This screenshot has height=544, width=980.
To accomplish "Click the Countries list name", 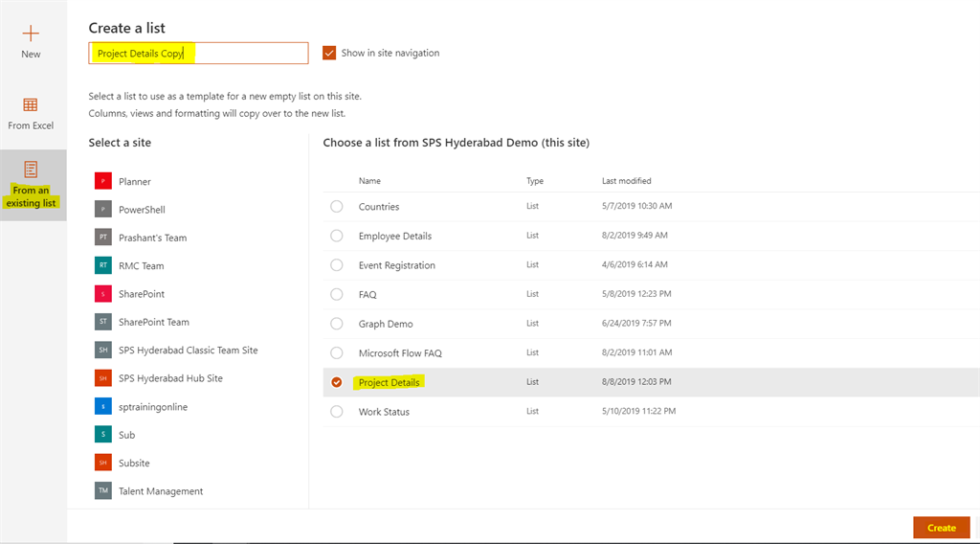I will (379, 206).
